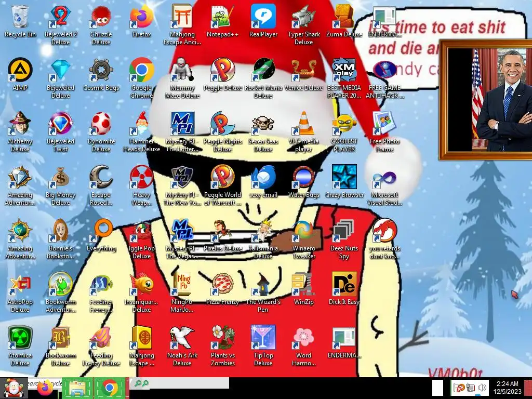Open Chuzzle Deluxe desktop shortcut
Screen dimensions: 532x399
[x=101, y=25]
